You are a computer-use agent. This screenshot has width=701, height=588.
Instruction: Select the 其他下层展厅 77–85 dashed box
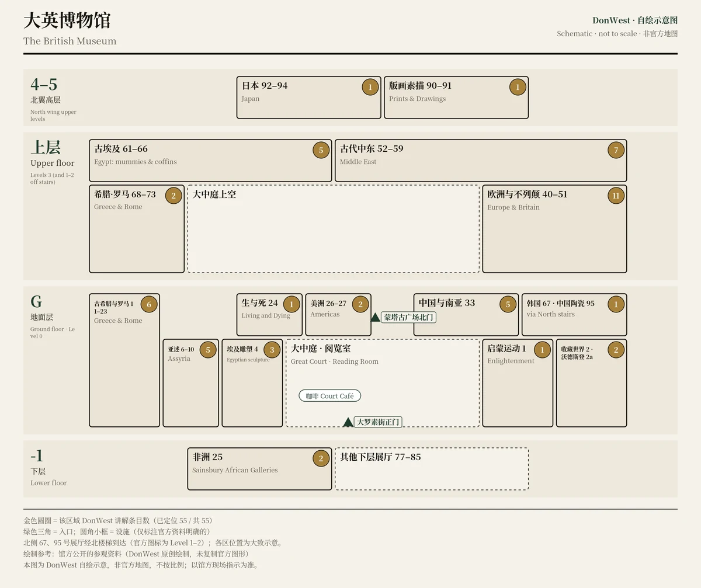(x=432, y=469)
